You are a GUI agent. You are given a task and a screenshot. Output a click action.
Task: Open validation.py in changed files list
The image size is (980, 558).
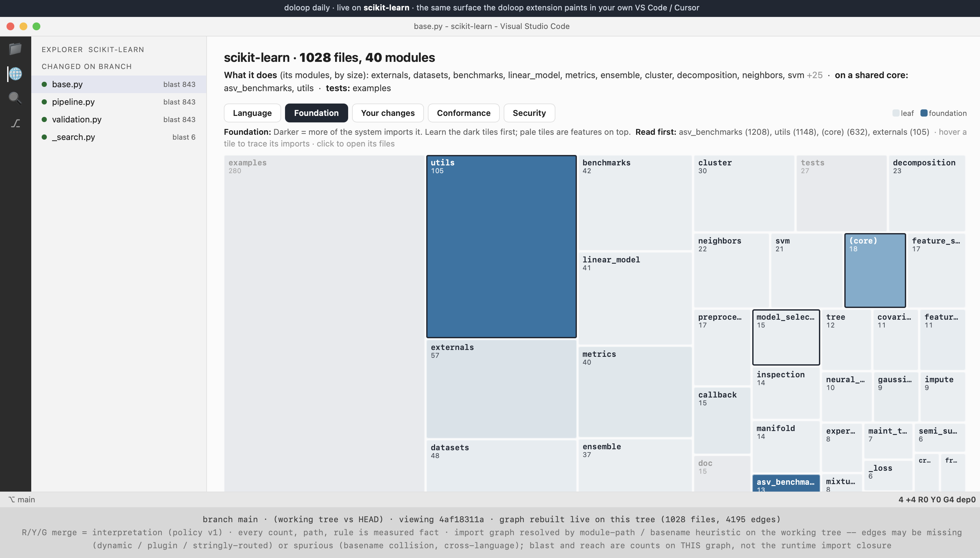tap(119, 119)
